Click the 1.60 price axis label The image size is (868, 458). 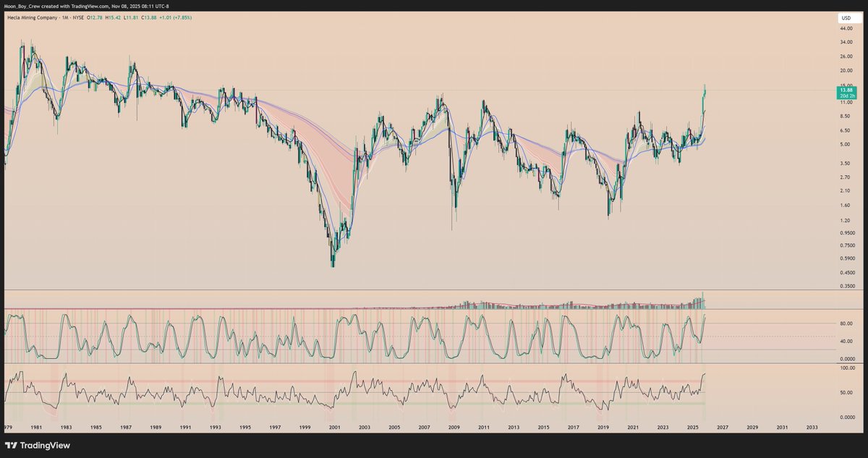click(x=845, y=205)
